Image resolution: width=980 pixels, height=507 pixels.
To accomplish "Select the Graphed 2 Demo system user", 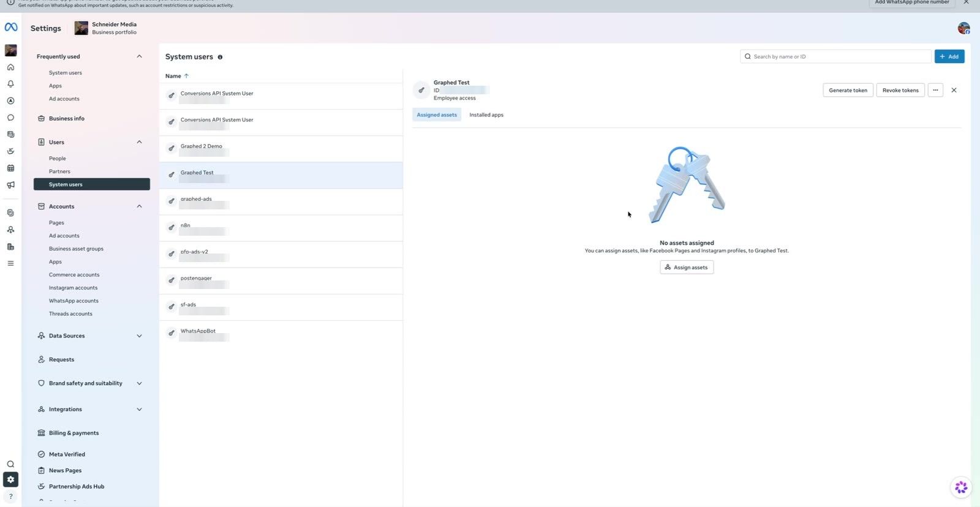I will pyautogui.click(x=281, y=149).
